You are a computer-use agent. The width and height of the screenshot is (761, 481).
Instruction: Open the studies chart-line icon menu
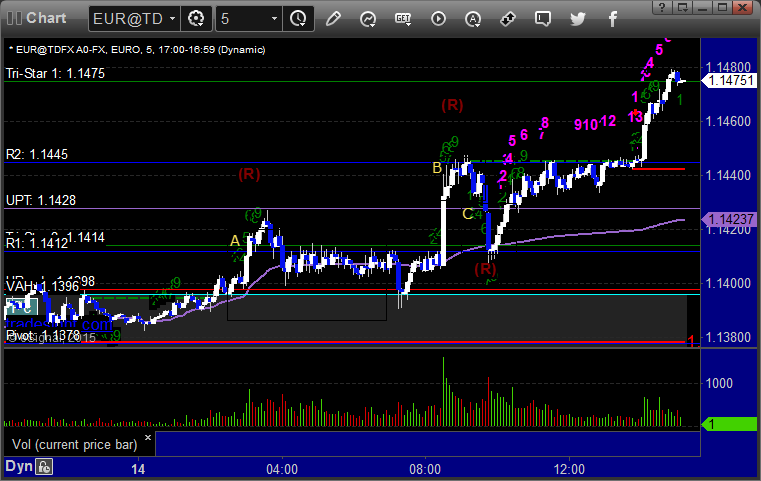(x=368, y=19)
